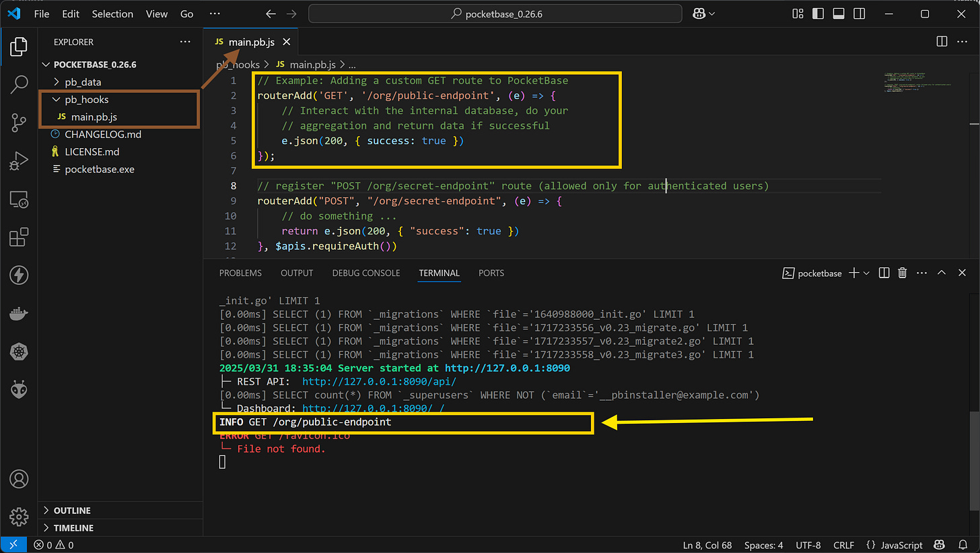Click the pocketbase_0.26.6 command center search box
Image resolution: width=980 pixels, height=553 pixels.
[495, 13]
